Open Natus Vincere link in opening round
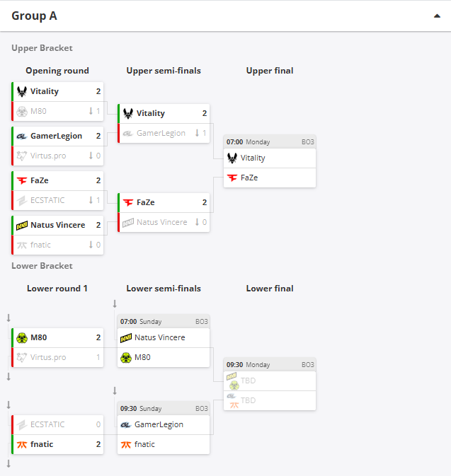Viewport: 451px width, 476px height. tap(58, 225)
